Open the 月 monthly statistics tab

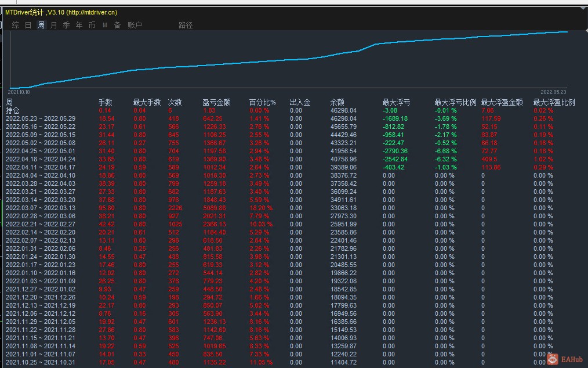(x=53, y=25)
